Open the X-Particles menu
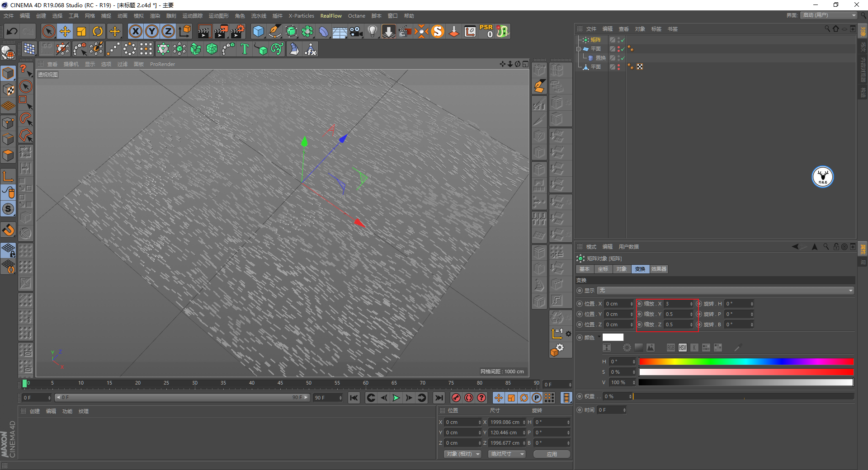 pyautogui.click(x=301, y=16)
